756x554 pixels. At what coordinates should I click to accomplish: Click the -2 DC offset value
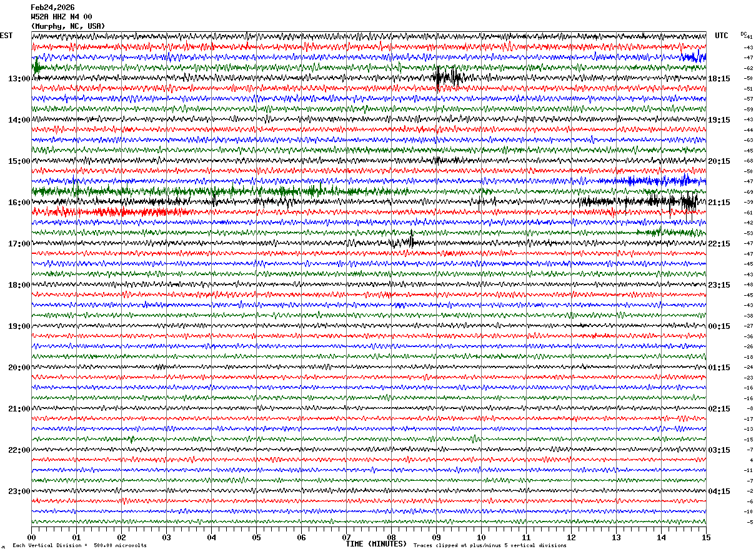[x=750, y=491]
